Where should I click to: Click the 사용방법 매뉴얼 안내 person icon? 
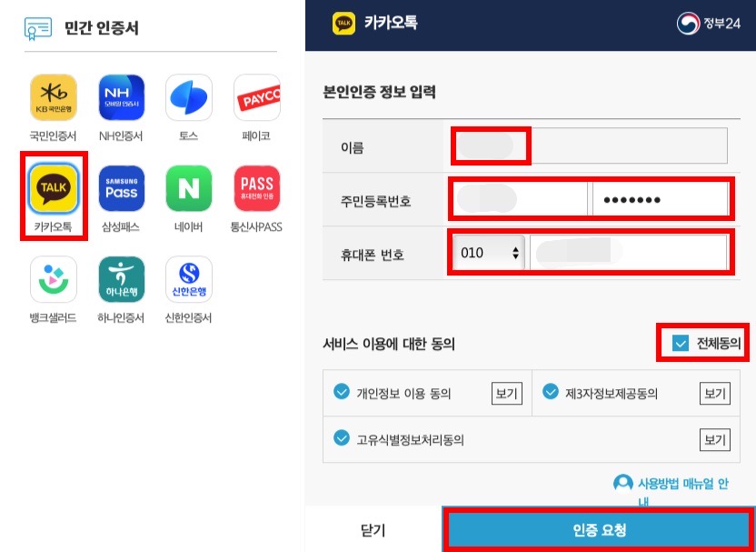[623, 483]
